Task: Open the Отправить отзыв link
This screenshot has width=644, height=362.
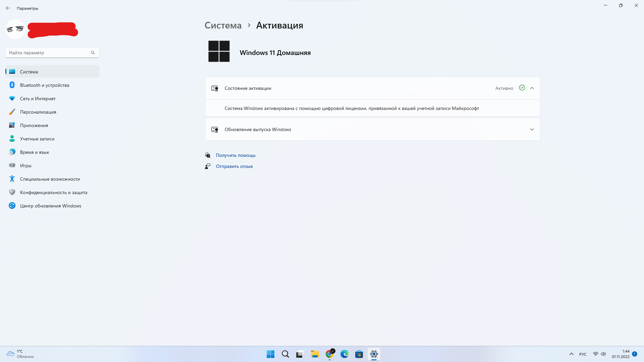Action: point(234,166)
